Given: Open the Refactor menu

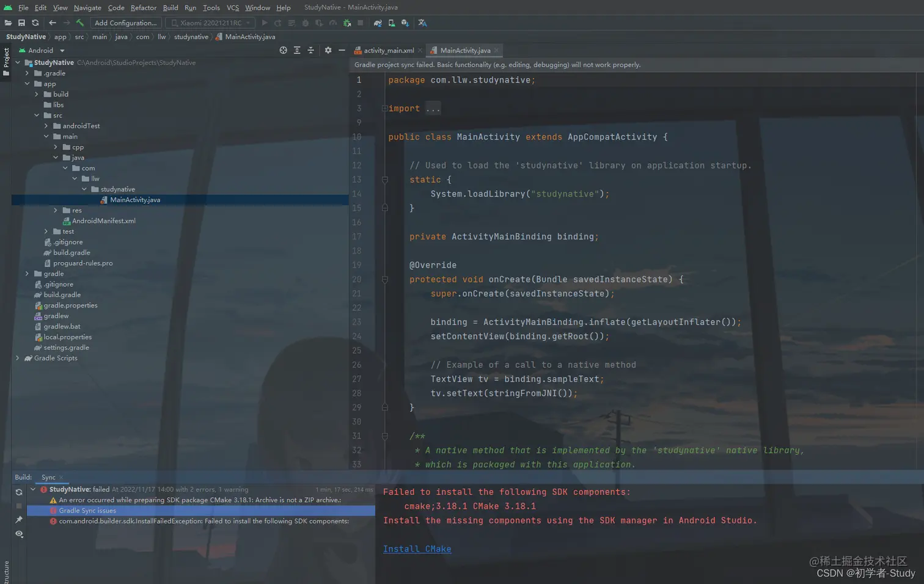Looking at the screenshot, I should (x=144, y=7).
